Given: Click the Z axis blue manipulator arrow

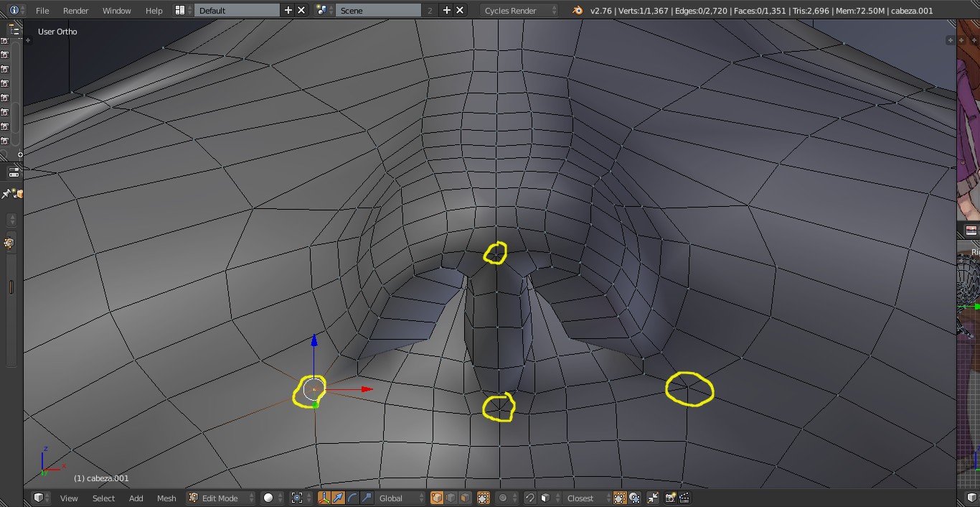Looking at the screenshot, I should click(314, 340).
